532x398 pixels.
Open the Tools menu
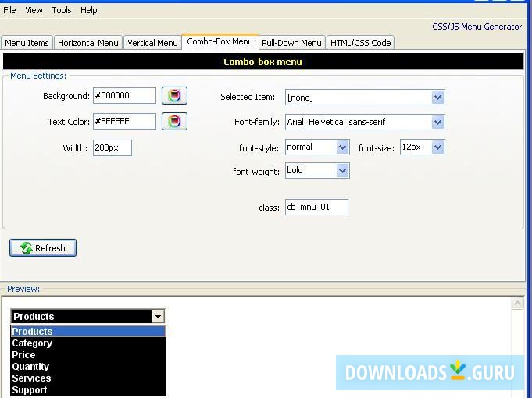(x=62, y=10)
